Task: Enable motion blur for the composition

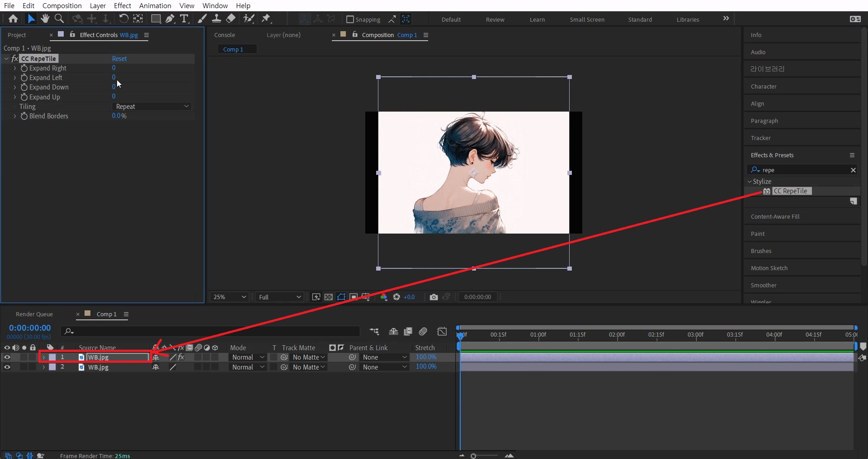Action: (x=423, y=332)
